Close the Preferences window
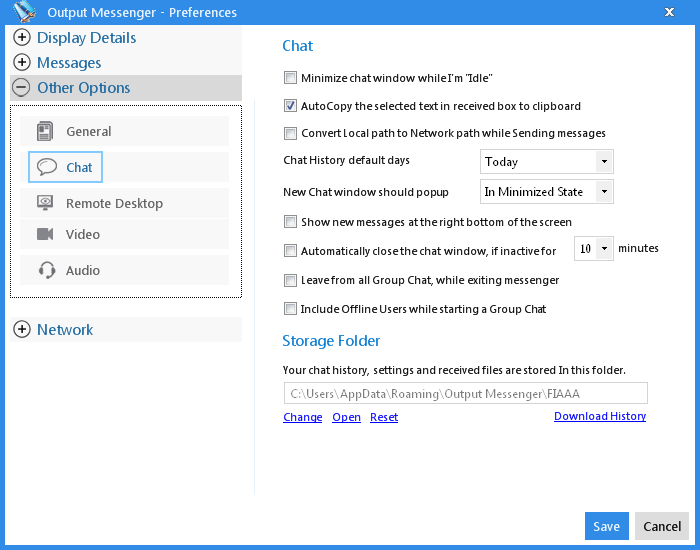The width and height of the screenshot is (700, 550). 669,12
